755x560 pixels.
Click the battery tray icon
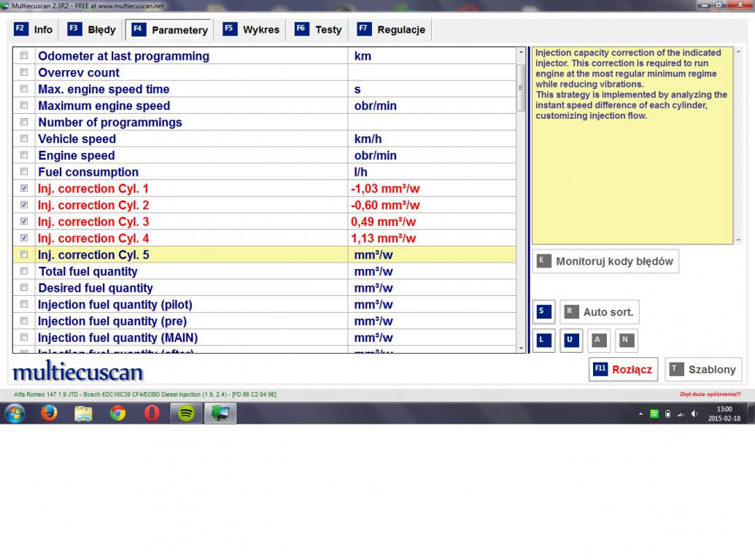pos(667,413)
